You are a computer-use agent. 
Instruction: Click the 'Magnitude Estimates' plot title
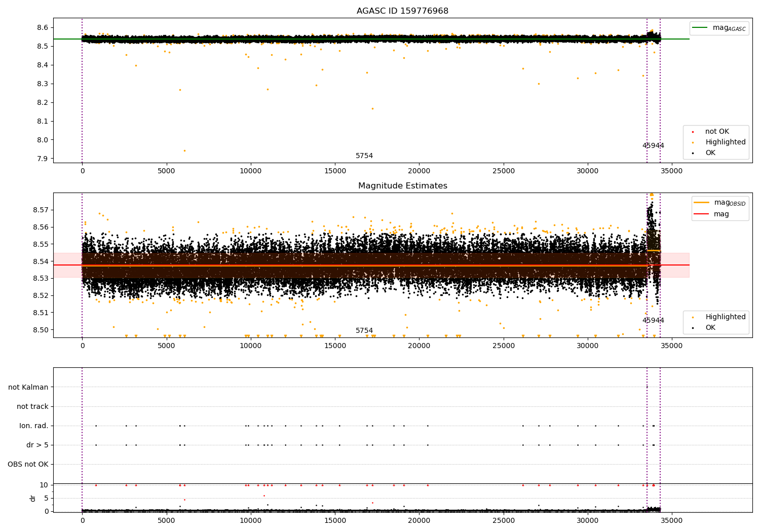click(402, 186)
